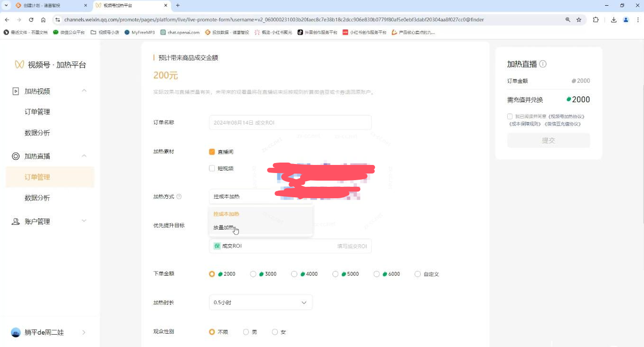Image resolution: width=644 pixels, height=347 pixels.
Task: Click the 加热视频 play icon in sidebar
Action: 16,91
